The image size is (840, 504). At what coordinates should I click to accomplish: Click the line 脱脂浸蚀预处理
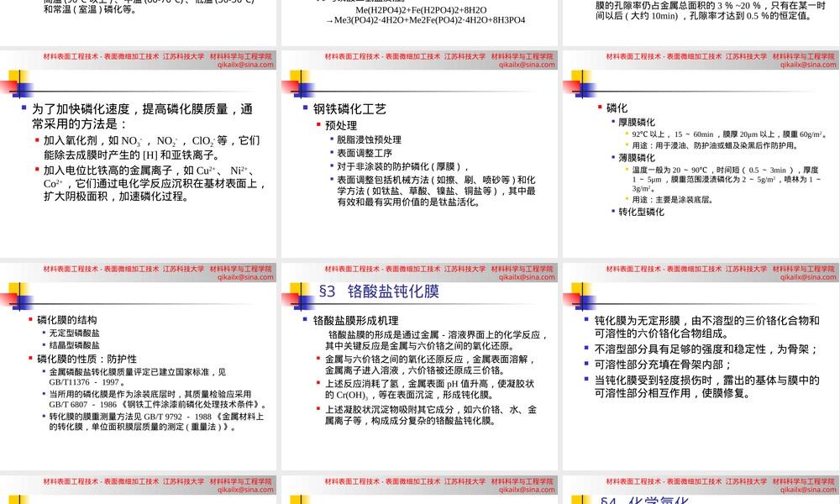[369, 139]
